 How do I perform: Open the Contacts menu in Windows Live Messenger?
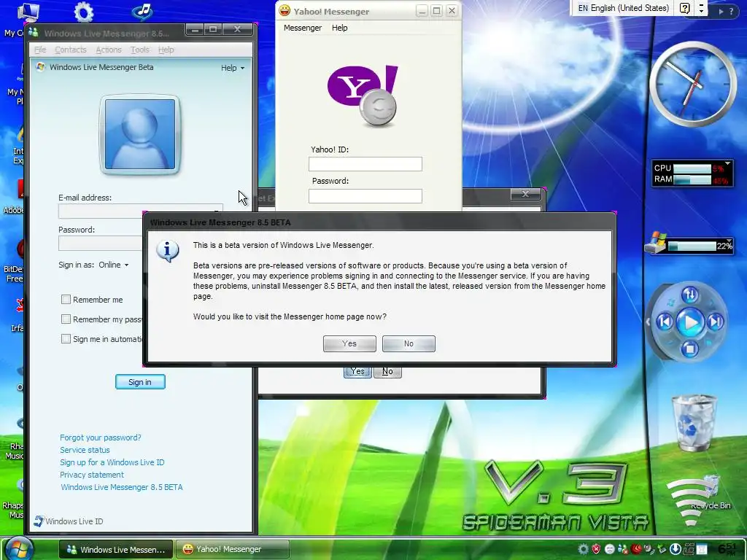pos(71,50)
